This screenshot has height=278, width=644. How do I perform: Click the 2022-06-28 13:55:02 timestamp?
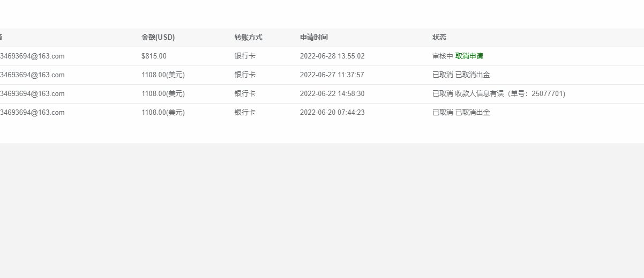click(x=332, y=56)
